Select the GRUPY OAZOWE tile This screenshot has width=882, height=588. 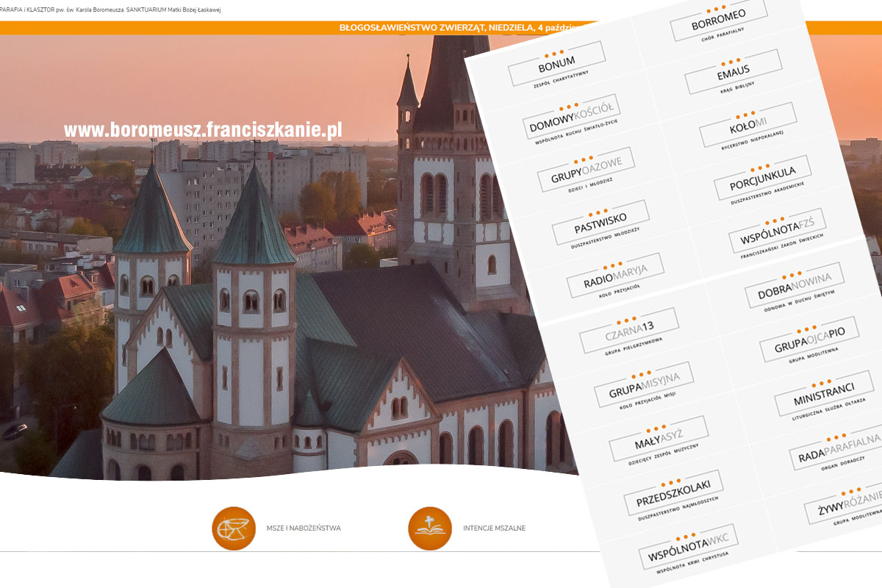(586, 171)
